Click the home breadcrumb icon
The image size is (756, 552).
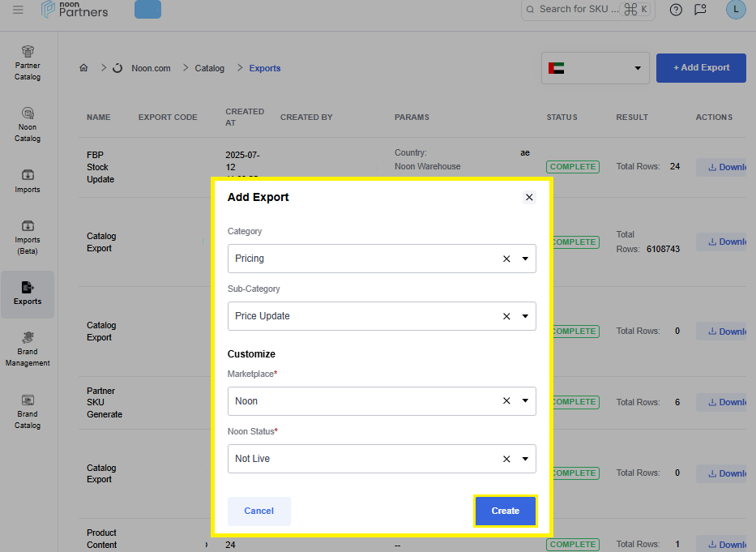pyautogui.click(x=84, y=68)
